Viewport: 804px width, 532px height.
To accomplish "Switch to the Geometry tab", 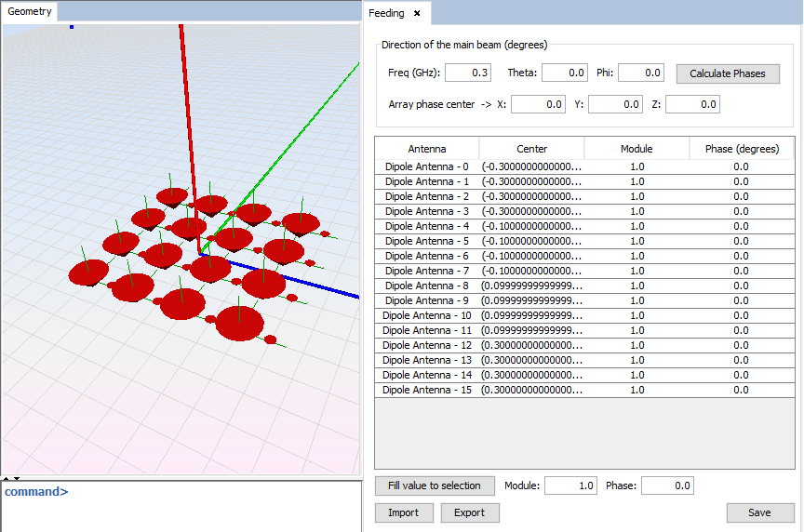I will tap(30, 12).
